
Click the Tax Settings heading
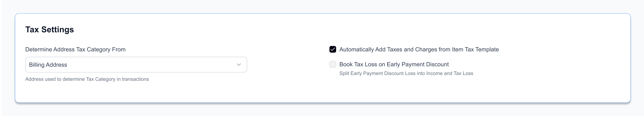pyautogui.click(x=49, y=30)
